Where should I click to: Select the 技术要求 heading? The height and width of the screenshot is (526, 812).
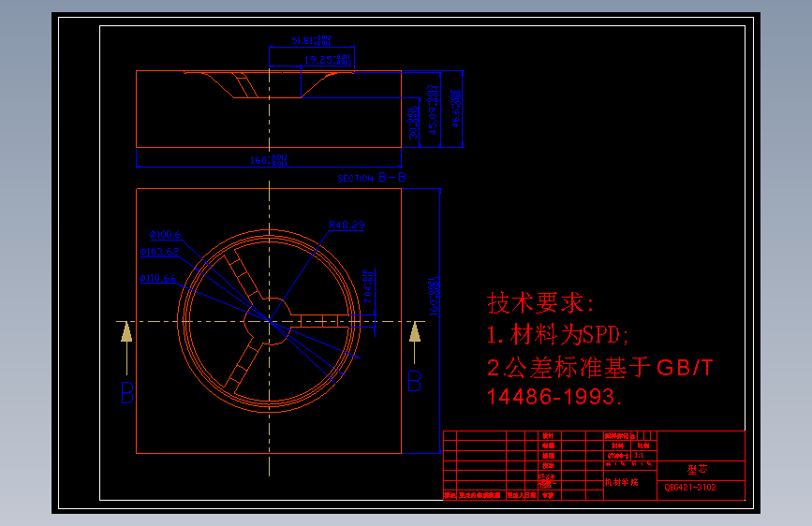pos(539,303)
